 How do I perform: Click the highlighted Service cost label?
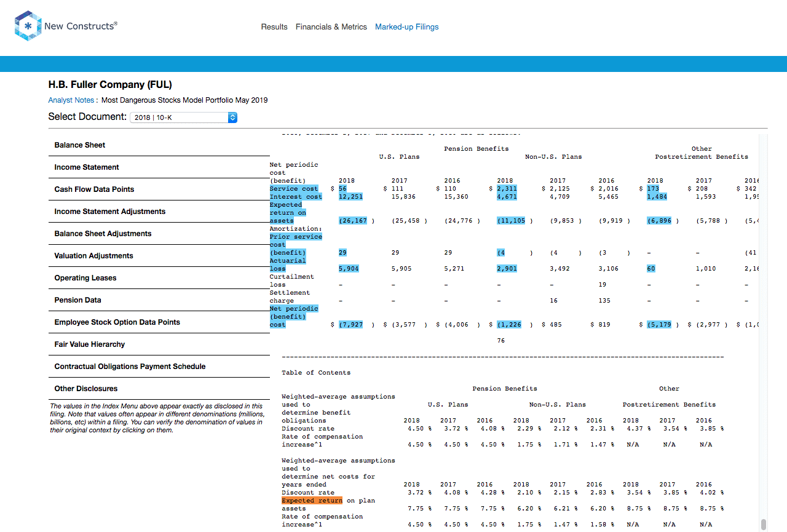pyautogui.click(x=294, y=189)
